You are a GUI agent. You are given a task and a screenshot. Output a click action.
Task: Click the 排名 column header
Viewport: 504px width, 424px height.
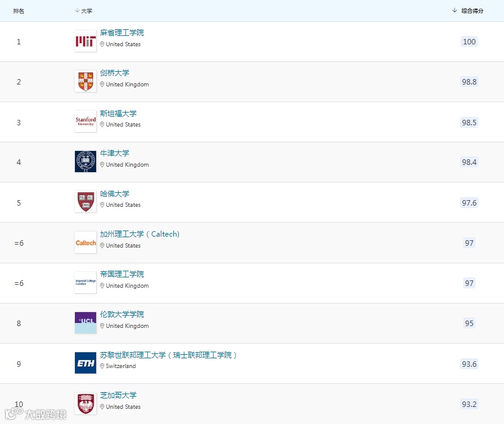(x=19, y=11)
